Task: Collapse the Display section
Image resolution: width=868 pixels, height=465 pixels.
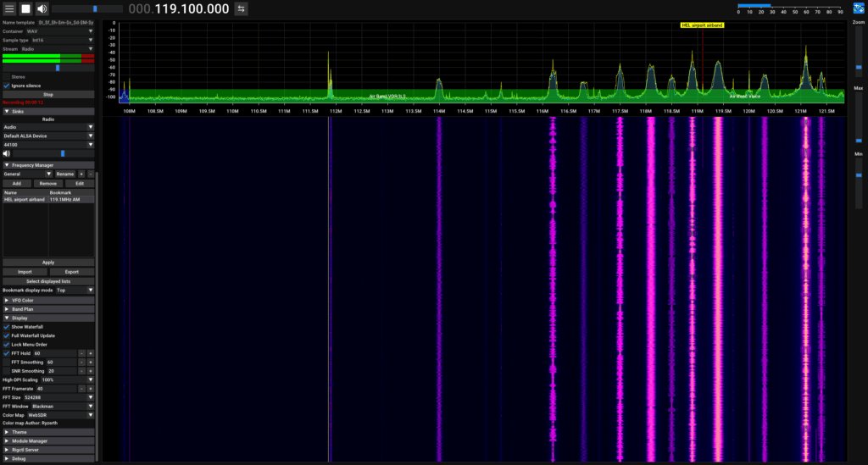Action: tap(48, 318)
